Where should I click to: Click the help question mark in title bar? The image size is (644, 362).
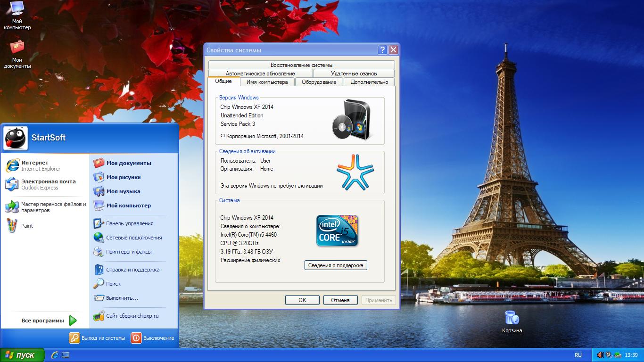pos(382,50)
